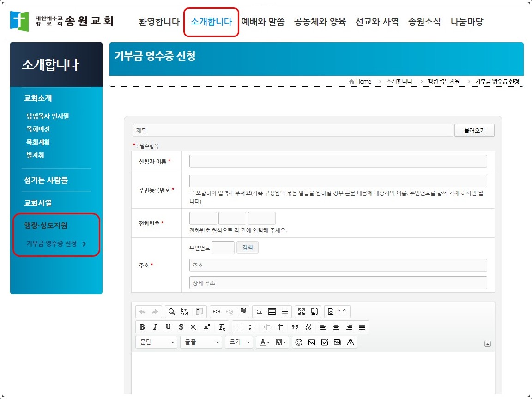Image resolution: width=532 pixels, height=399 pixels.
Task: Open the 크기 font size dropdown
Action: tap(239, 342)
